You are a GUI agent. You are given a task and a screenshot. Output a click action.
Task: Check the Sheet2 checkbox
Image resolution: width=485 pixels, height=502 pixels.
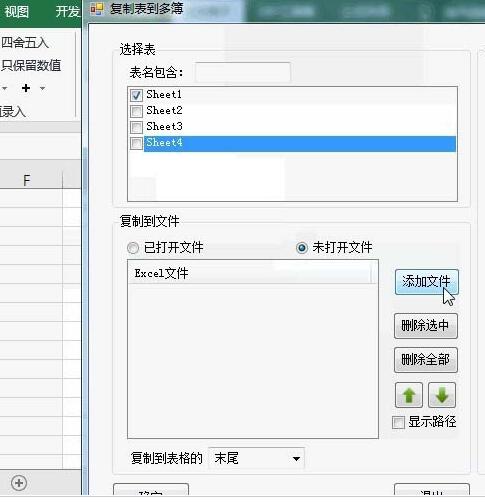point(136,111)
